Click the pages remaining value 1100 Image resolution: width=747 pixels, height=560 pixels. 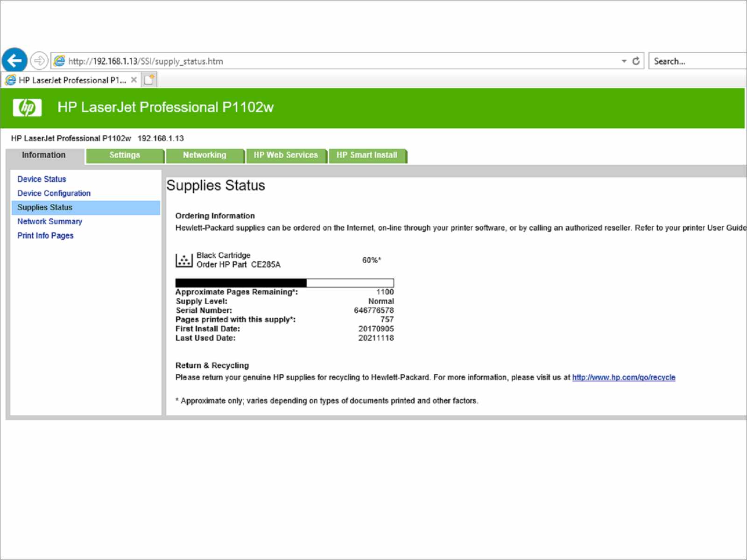click(385, 292)
